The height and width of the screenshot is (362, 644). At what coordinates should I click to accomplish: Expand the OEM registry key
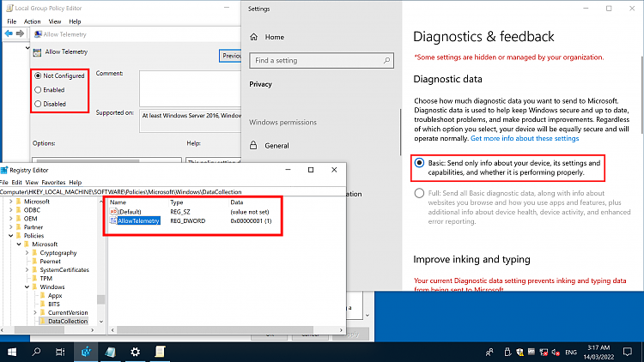(10, 219)
